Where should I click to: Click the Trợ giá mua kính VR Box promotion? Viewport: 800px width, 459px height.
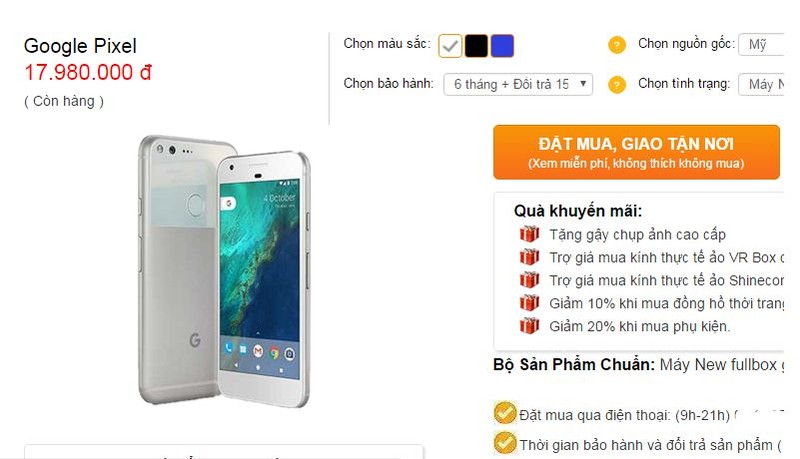(x=666, y=258)
